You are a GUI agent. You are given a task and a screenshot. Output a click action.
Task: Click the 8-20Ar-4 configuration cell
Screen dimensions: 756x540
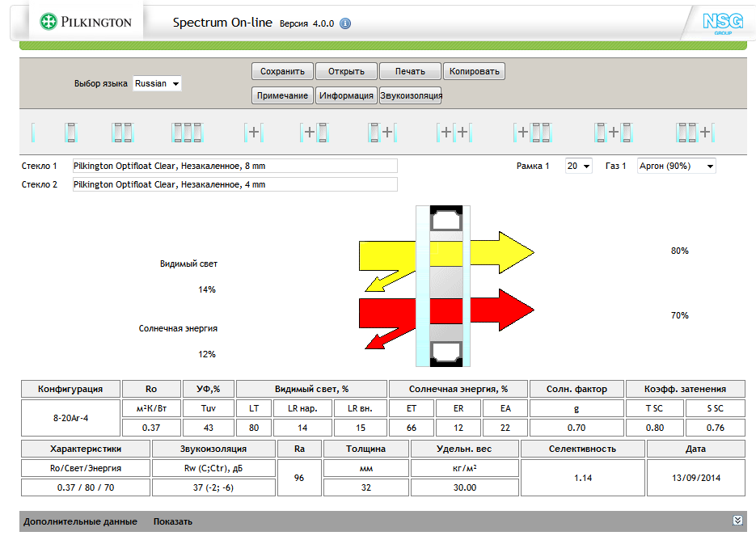[71, 418]
